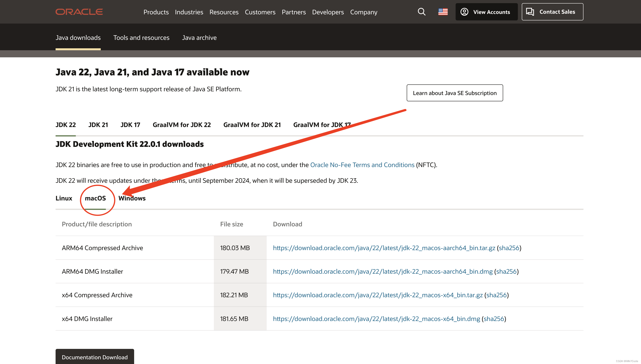Click the 'x64 Compressed Archive' description cell
The height and width of the screenshot is (364, 641).
(x=135, y=295)
